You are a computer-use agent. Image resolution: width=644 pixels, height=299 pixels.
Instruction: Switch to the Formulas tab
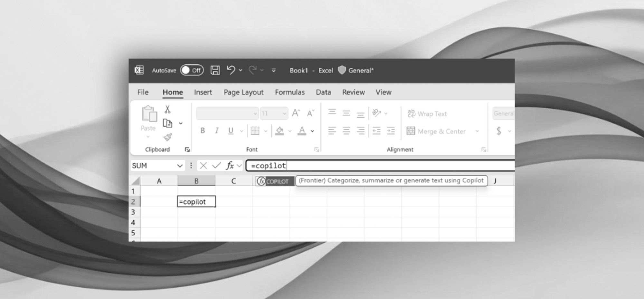(290, 92)
